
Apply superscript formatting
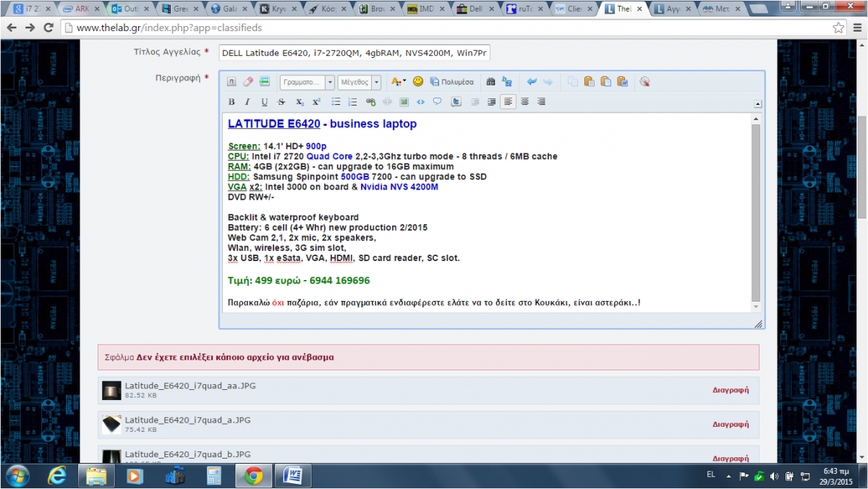317,102
